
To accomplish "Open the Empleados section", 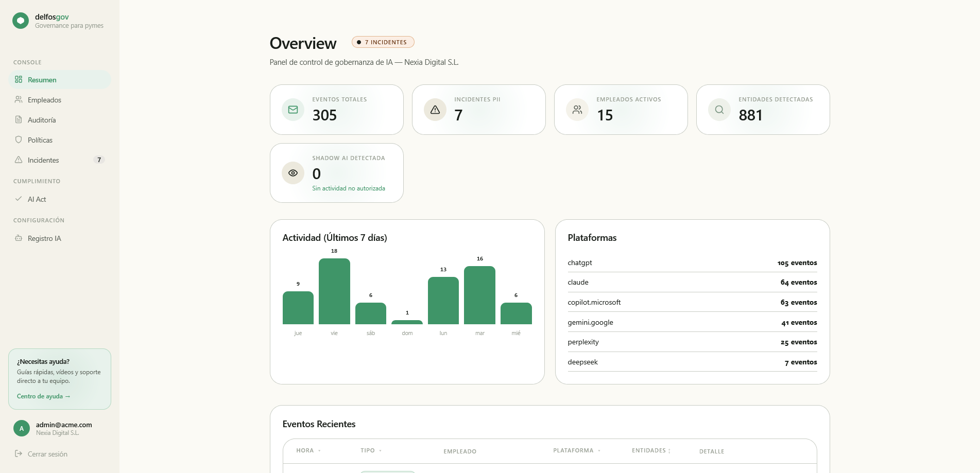I will click(x=60, y=100).
